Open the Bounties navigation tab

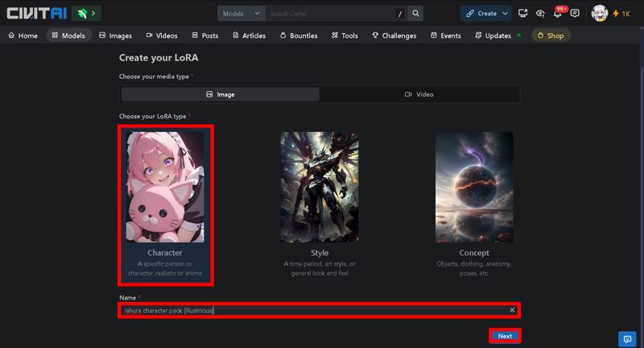(x=299, y=35)
